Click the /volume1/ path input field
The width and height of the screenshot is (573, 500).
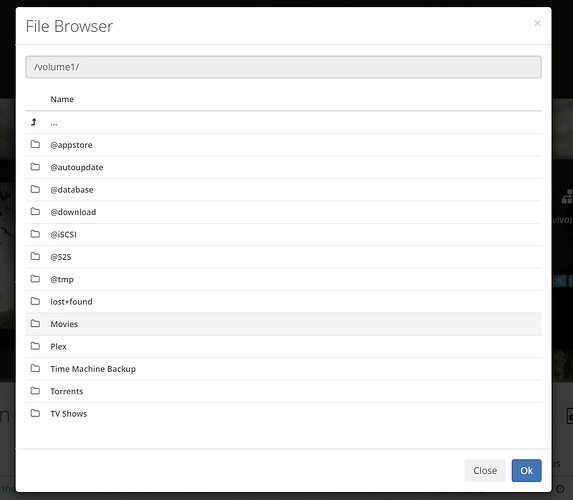(x=283, y=67)
